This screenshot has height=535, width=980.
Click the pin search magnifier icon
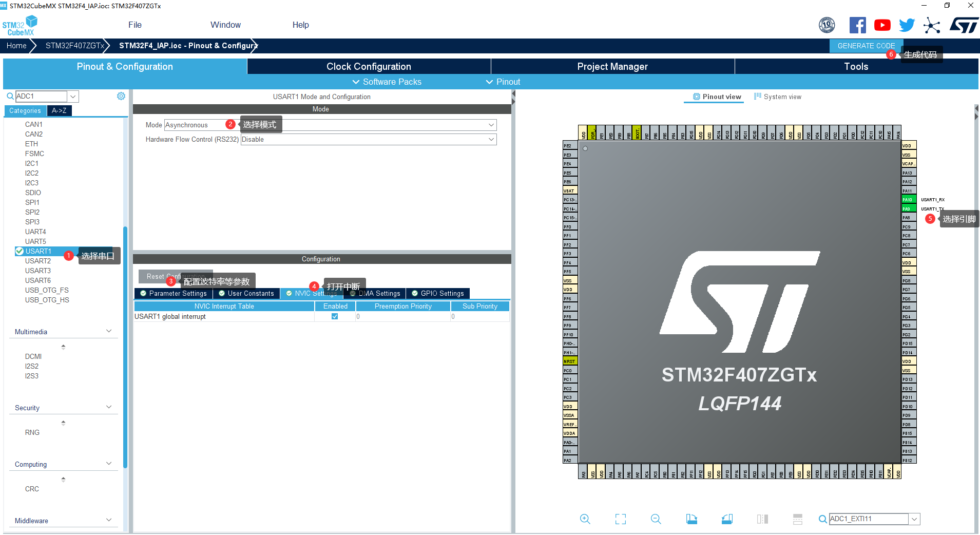pos(822,519)
